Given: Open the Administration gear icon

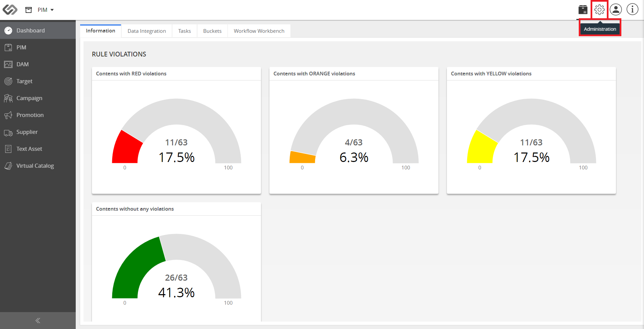Looking at the screenshot, I should click(x=599, y=9).
